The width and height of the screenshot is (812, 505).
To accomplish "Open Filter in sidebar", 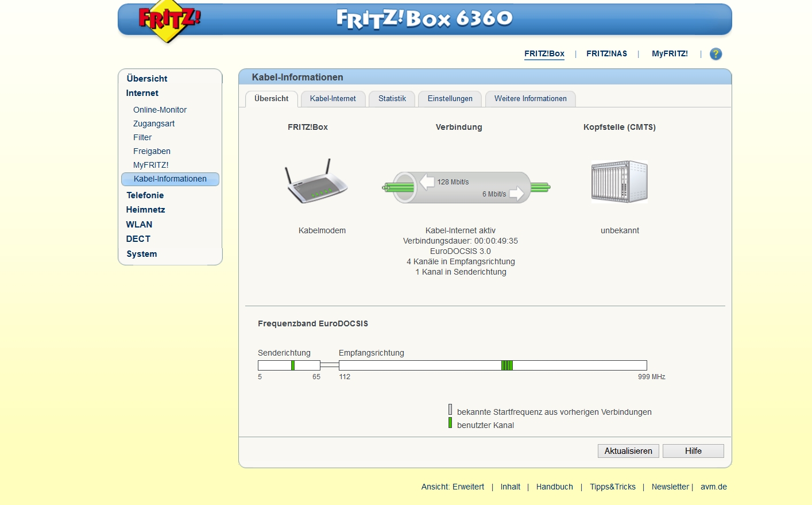I will pyautogui.click(x=142, y=137).
